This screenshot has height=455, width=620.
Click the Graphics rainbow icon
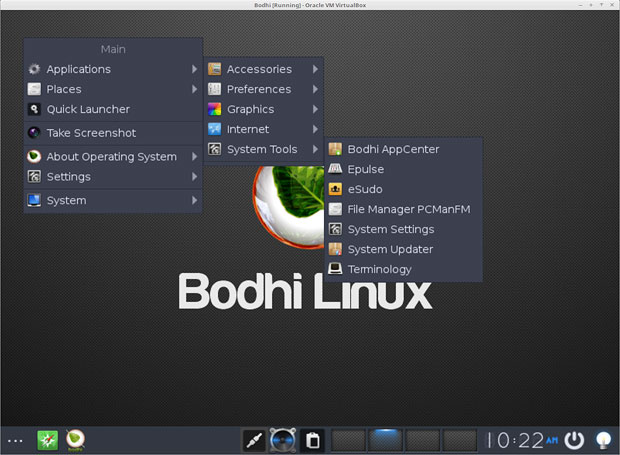[x=214, y=109]
